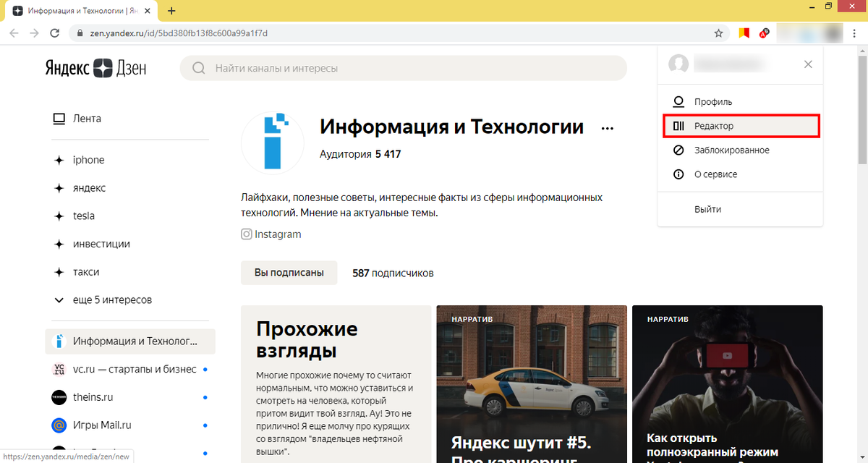The height and width of the screenshot is (463, 868).
Task: Click 587 подписчиков count
Action: click(393, 273)
